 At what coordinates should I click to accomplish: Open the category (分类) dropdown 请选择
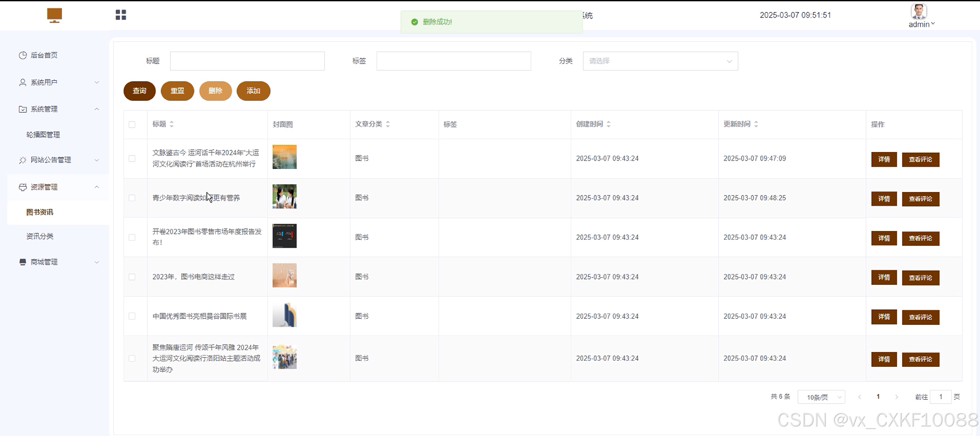(x=660, y=61)
